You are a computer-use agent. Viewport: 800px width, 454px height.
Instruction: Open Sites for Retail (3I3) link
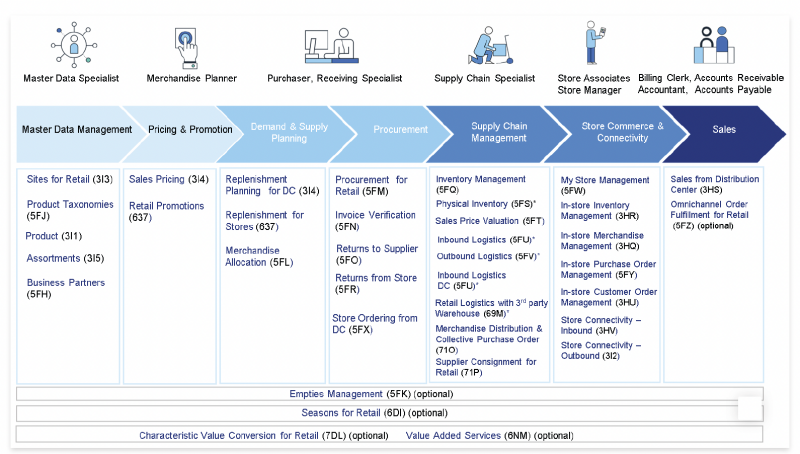pyautogui.click(x=70, y=180)
